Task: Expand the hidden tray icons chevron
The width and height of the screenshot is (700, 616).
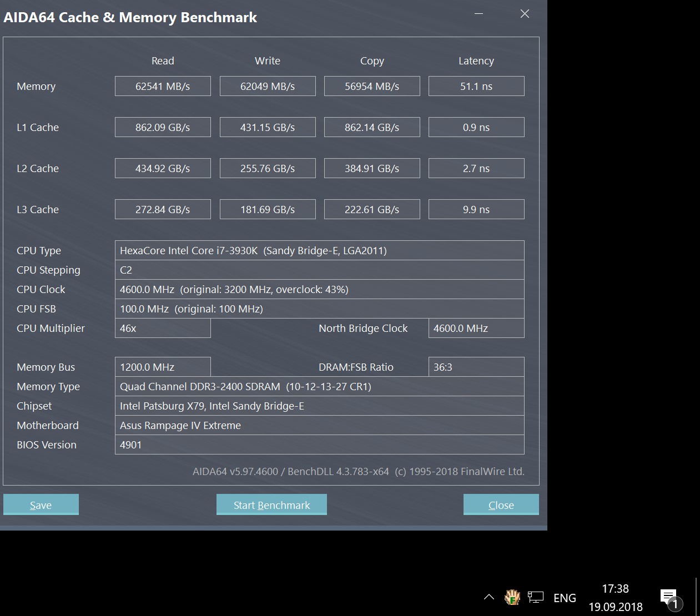Action: [489, 597]
